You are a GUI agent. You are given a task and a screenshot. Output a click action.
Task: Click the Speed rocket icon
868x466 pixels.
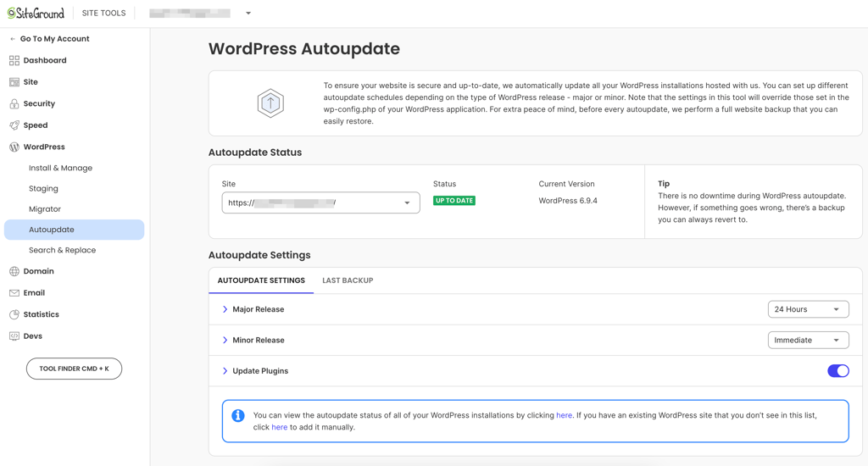click(14, 125)
